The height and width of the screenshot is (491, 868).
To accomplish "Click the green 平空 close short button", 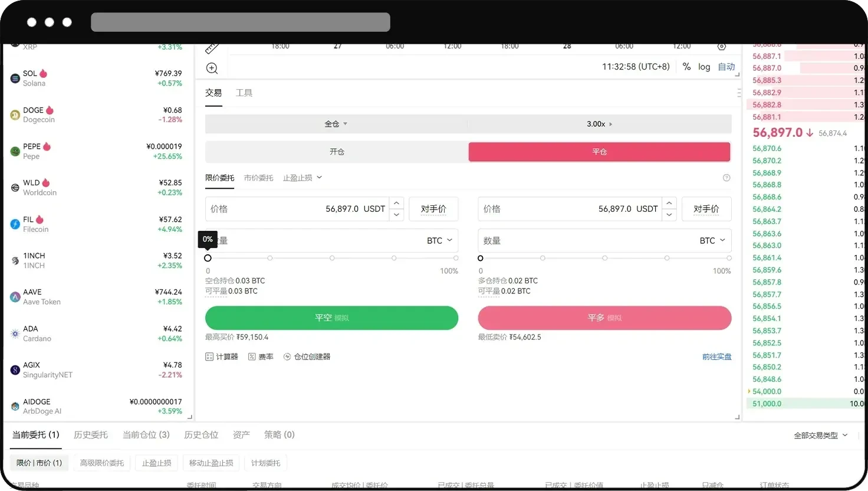I will click(x=331, y=317).
